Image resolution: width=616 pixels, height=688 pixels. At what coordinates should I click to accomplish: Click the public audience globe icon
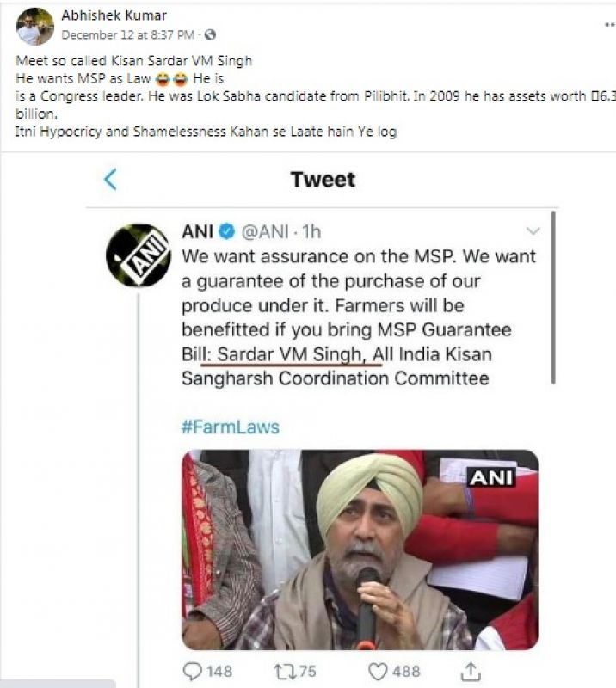[211, 35]
